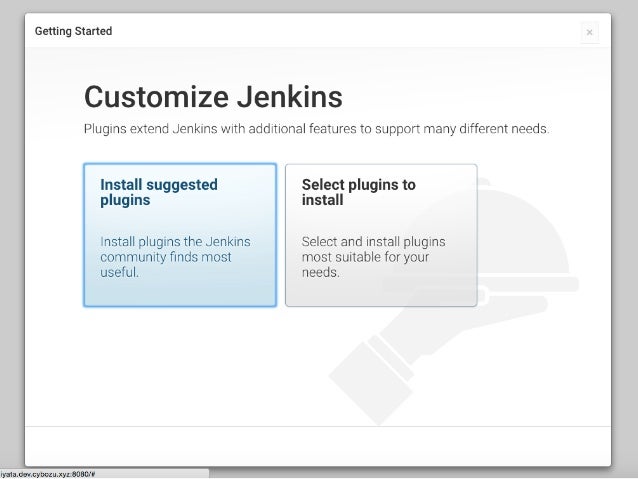
Task: Click the Customize Jenkins heading
Action: point(213,97)
